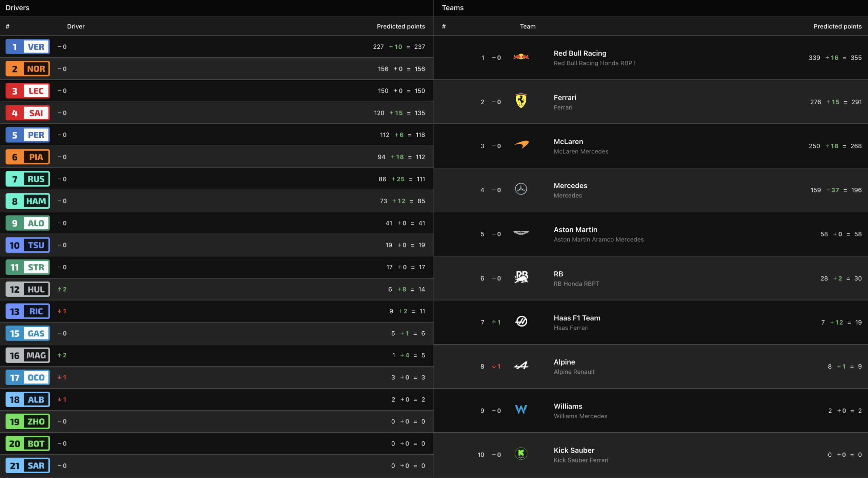Open the HAM driver badge
Screen dimensions: 868x478
tap(28, 201)
